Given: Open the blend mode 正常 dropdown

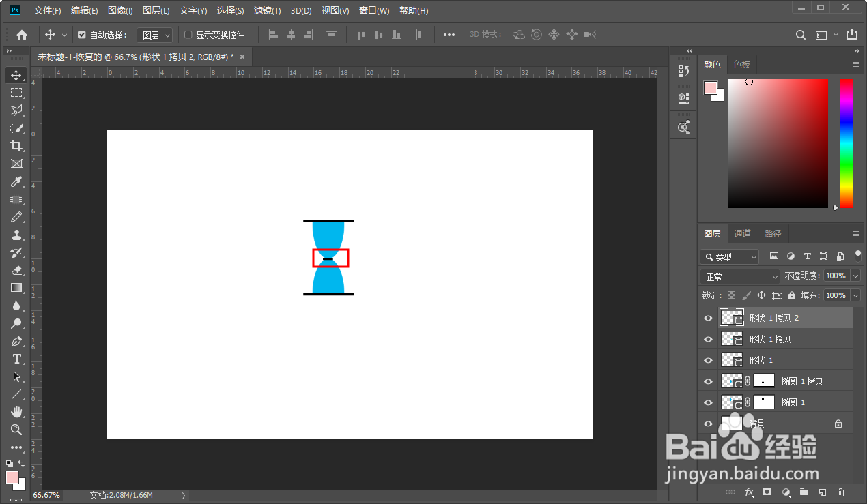Looking at the screenshot, I should [740, 276].
